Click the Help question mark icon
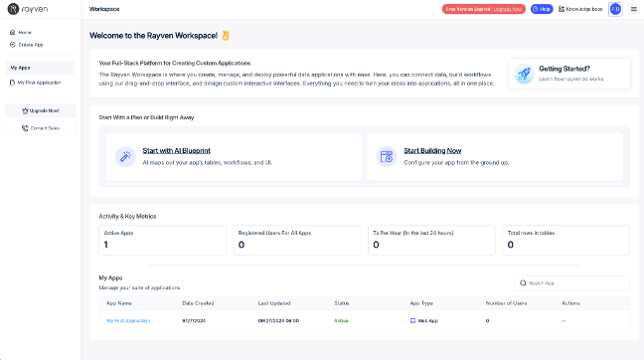 tap(535, 9)
